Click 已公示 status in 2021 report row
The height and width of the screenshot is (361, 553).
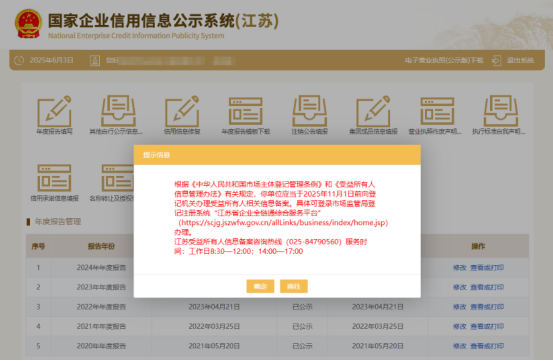(x=302, y=326)
